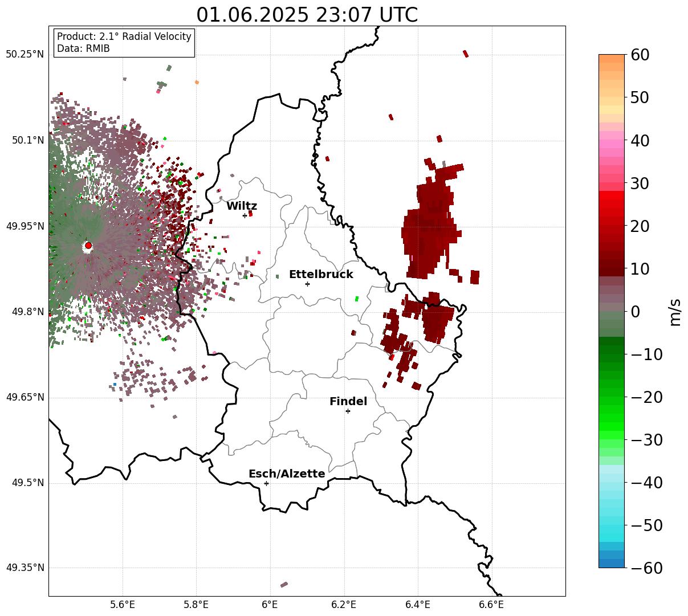Click the Wiltz station label
The height and width of the screenshot is (616, 688).
(242, 206)
